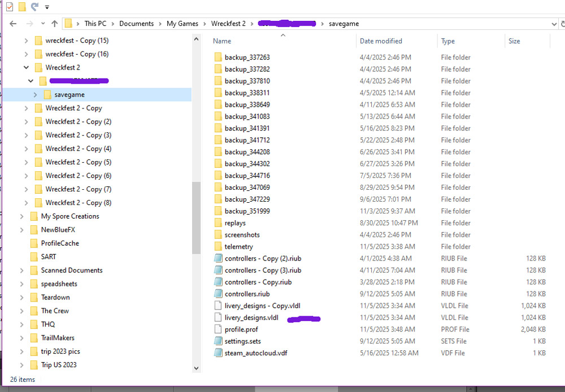Viewport: 565px width, 392px height.
Task: Open the quick access toolbar dropdown arrow
Action: 47,7
